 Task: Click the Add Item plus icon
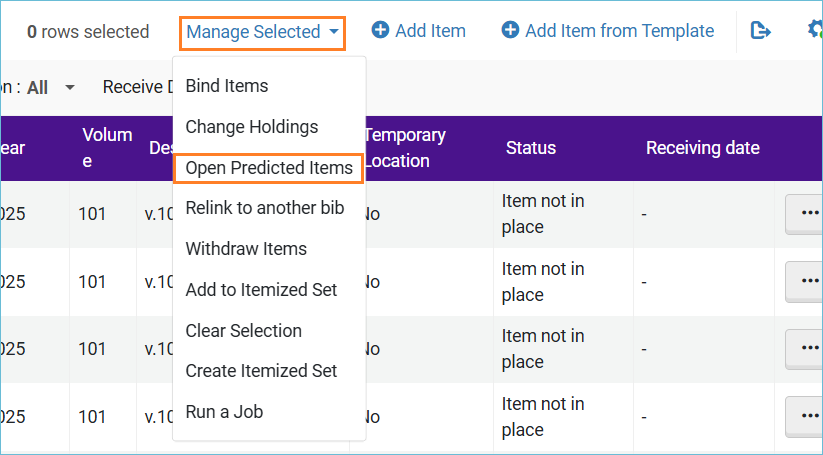(380, 30)
